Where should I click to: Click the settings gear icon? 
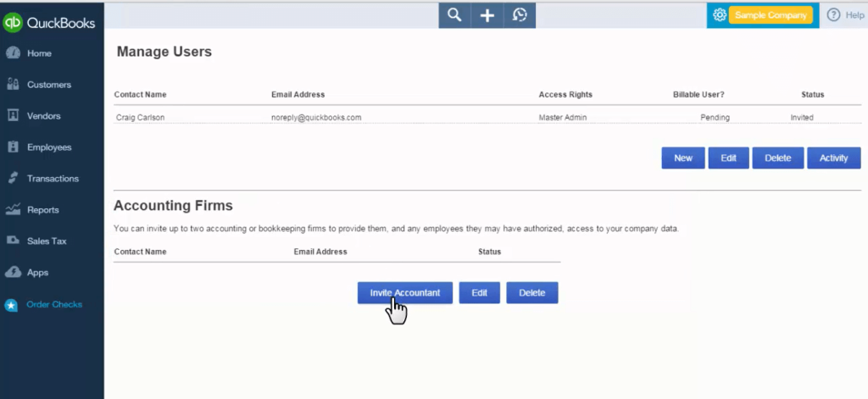pos(719,15)
